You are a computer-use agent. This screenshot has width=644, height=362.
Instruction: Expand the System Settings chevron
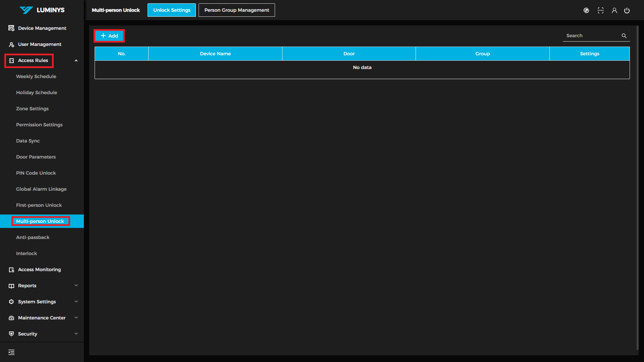tap(76, 302)
